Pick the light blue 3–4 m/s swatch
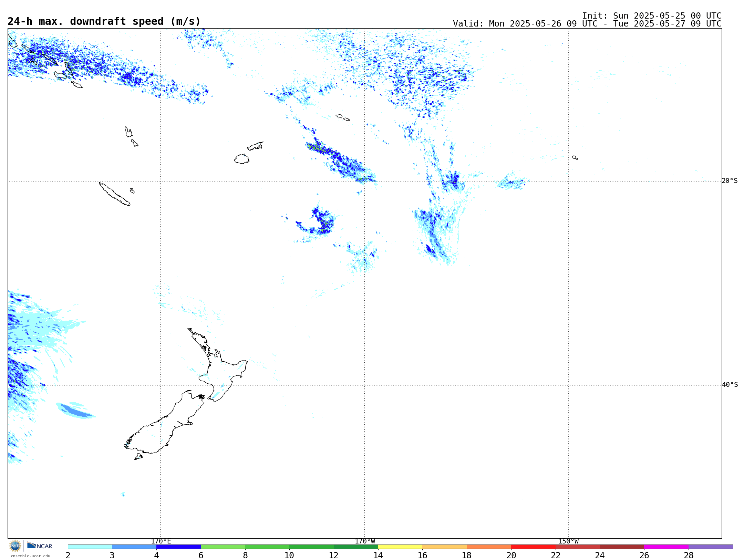744x560 pixels. point(134,547)
